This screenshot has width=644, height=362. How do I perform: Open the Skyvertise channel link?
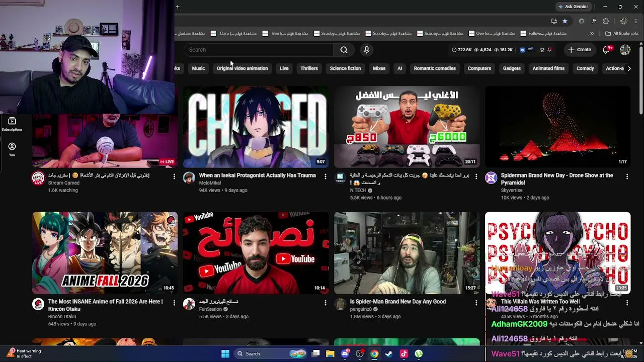pyautogui.click(x=512, y=191)
